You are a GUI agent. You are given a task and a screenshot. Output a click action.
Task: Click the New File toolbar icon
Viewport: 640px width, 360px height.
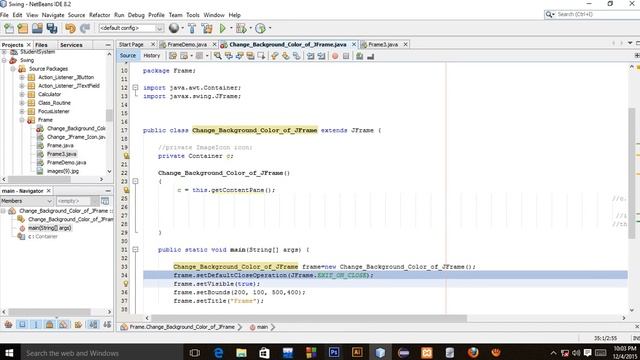[x=9, y=28]
